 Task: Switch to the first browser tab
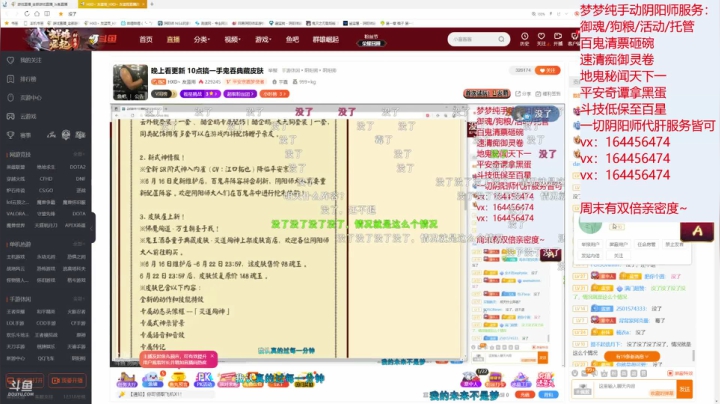point(40,4)
